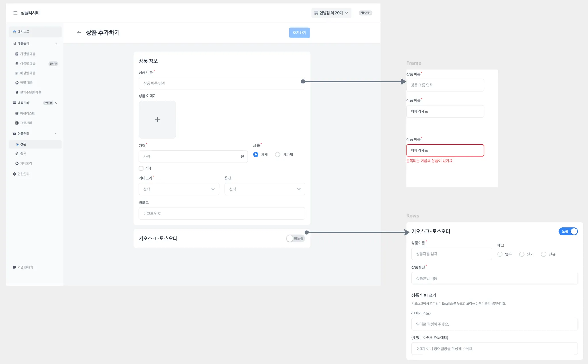Select the 비과세 radio option
Image resolution: width=588 pixels, height=364 pixels.
pos(277,155)
